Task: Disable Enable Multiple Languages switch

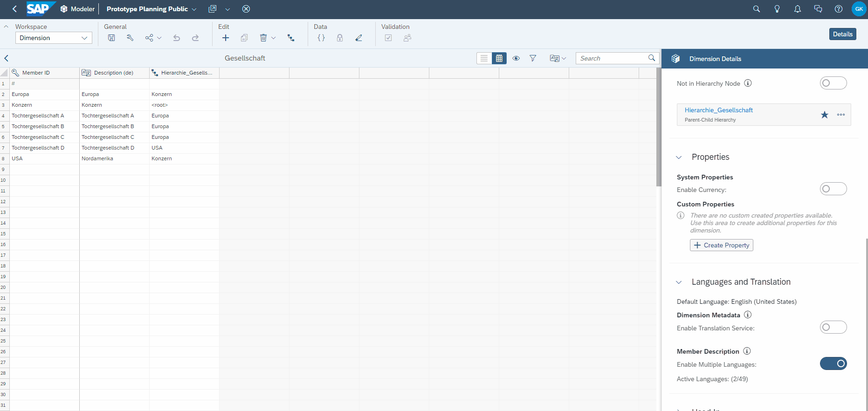Action: coord(833,363)
